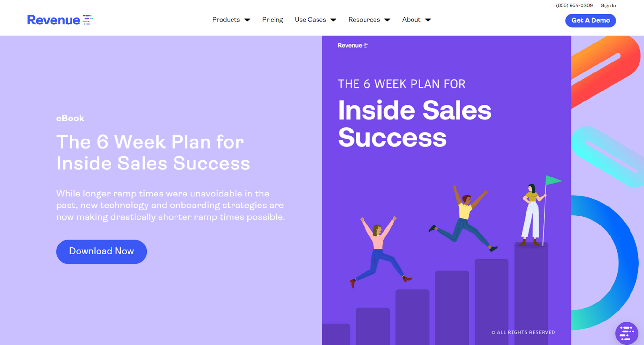Click the small Revenue logo on eBook cover
Viewport: 644px width, 345px height.
[352, 45]
